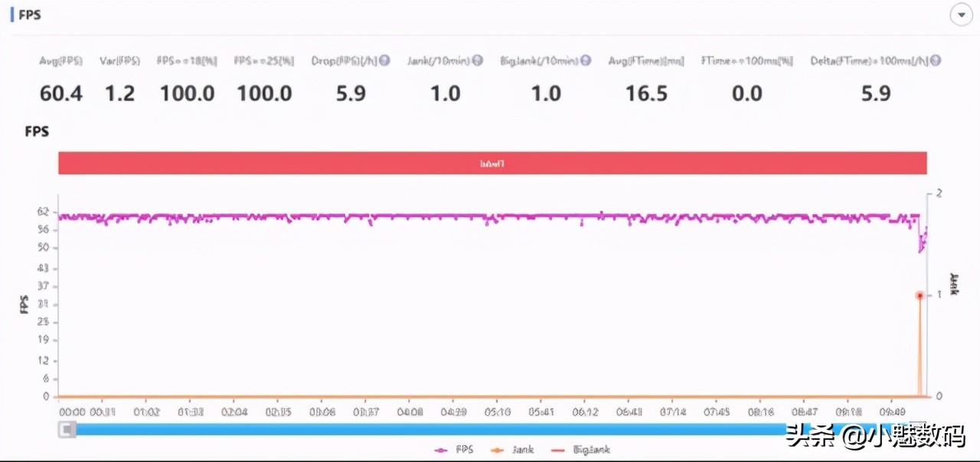Screen dimensions: 980x462
Task: Click the 05:10 time label on the x-axis
Action: coord(496,412)
